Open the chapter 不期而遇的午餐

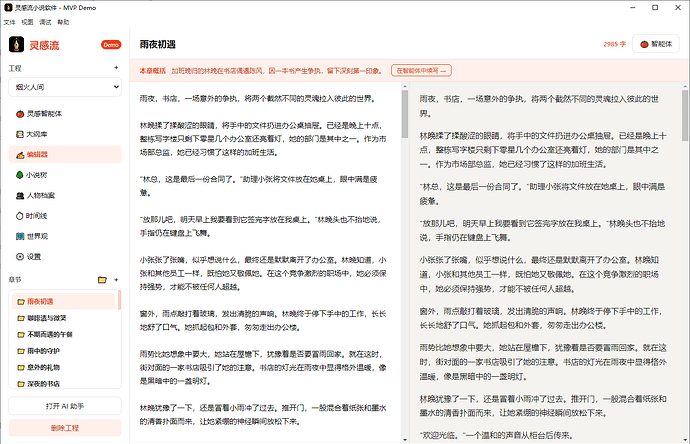(63, 334)
